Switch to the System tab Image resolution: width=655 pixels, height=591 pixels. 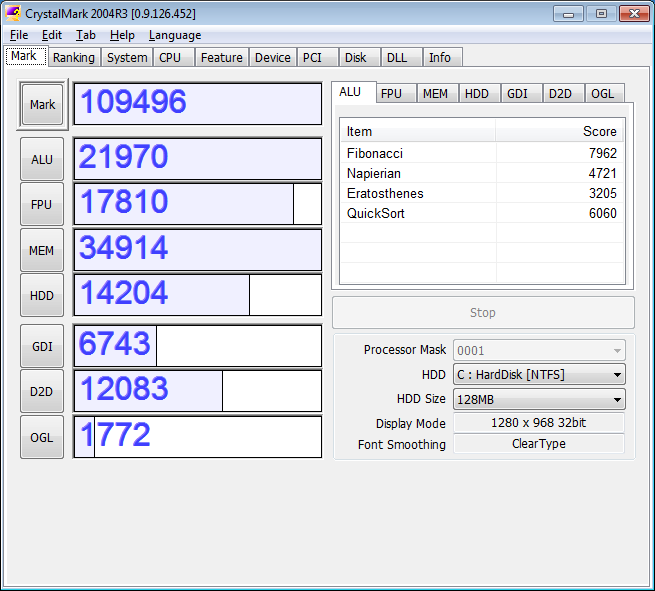127,58
